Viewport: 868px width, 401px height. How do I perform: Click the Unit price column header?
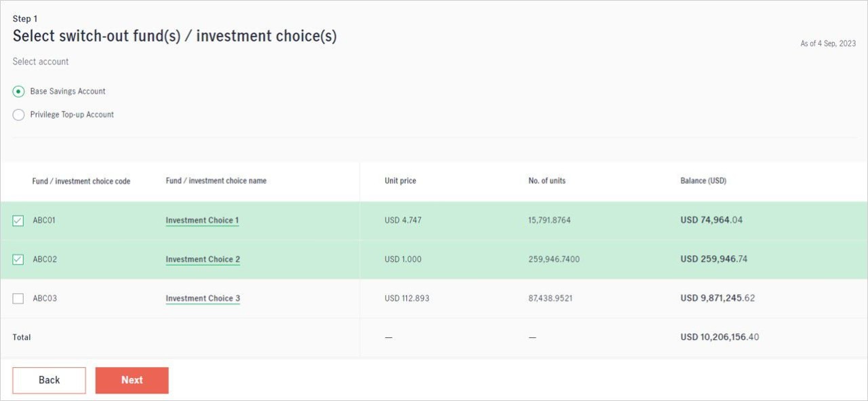point(400,181)
